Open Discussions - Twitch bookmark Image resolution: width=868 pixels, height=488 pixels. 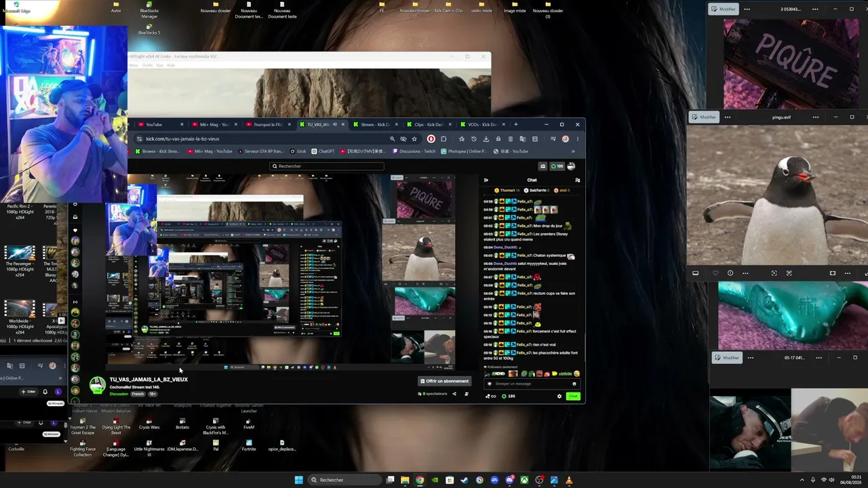pos(413,151)
